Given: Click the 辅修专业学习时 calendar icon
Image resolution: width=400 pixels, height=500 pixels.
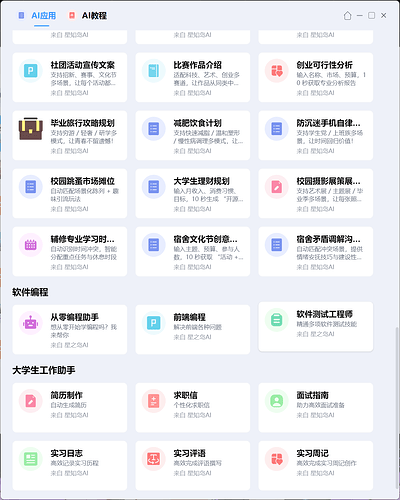Looking at the screenshot, I should point(31,245).
